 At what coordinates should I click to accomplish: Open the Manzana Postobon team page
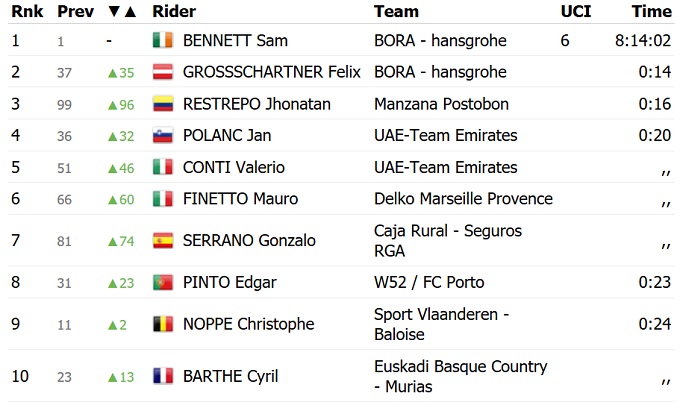441,104
